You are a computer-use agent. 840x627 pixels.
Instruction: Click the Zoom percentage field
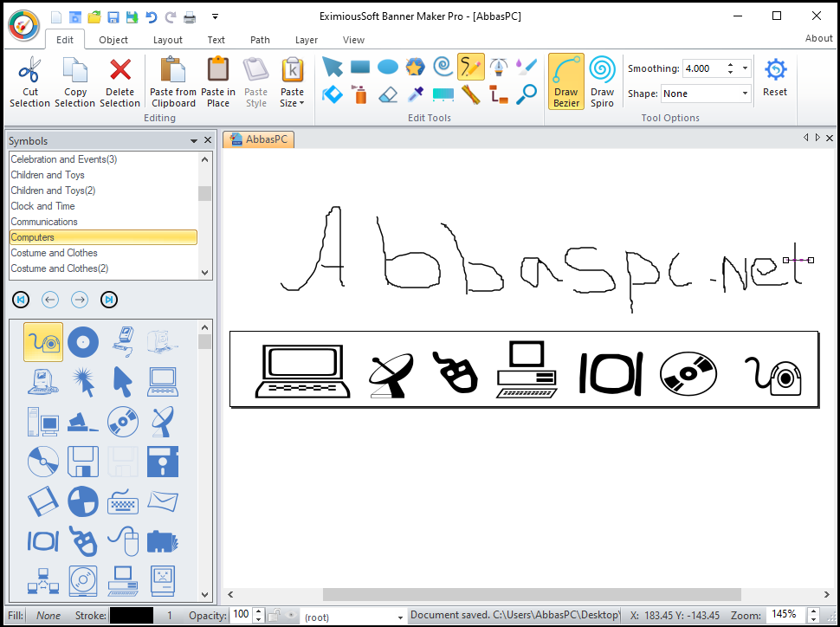tap(786, 614)
